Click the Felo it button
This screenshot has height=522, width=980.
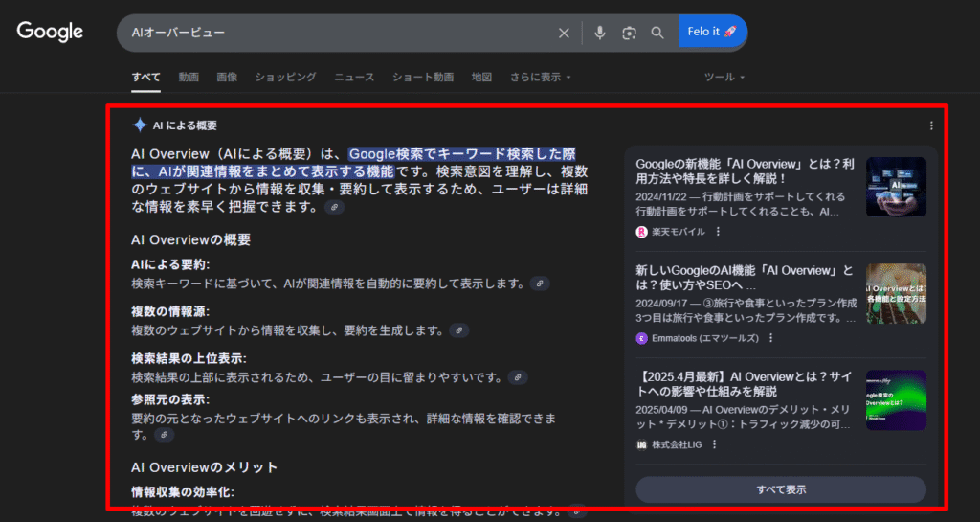(x=713, y=32)
